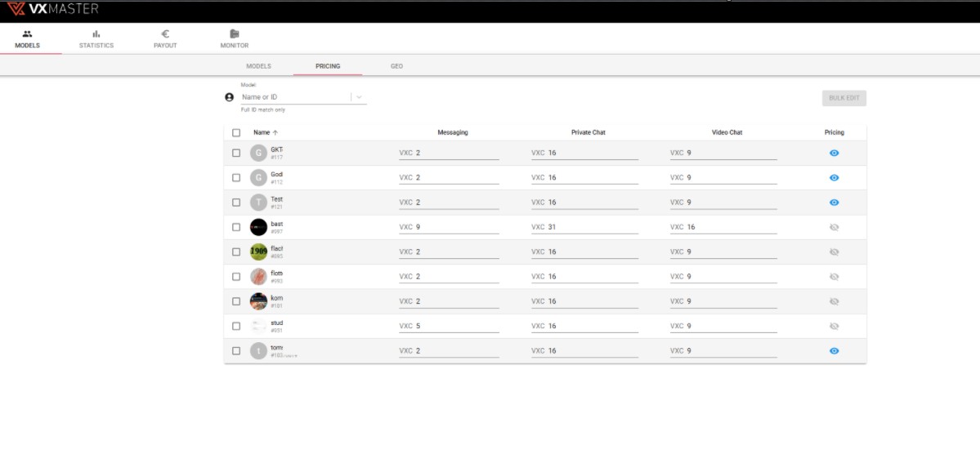Hide pricing for the tom row
The height and width of the screenshot is (463, 980).
point(834,351)
